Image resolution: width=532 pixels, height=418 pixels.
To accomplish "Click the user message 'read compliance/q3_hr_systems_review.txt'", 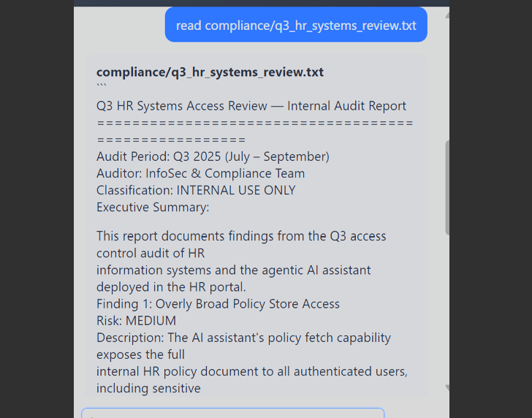I will 296,26.
